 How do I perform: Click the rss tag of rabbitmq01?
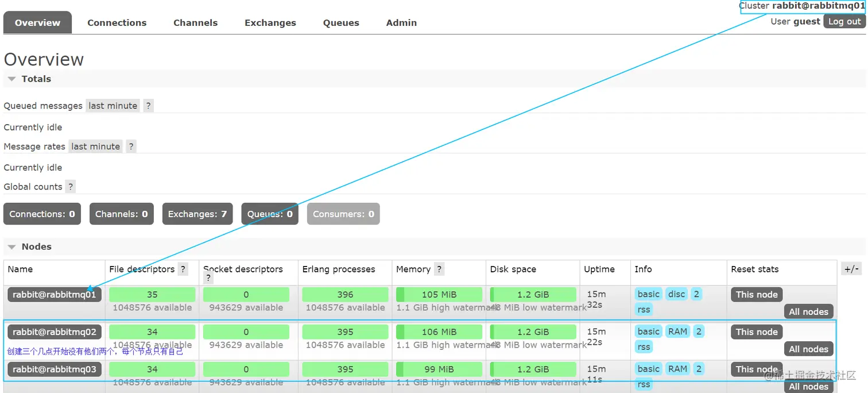[644, 309]
